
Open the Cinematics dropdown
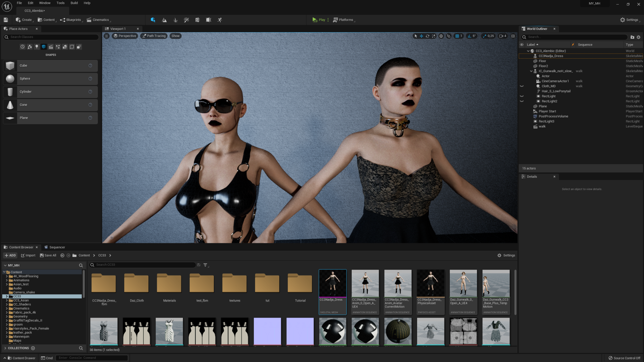[x=99, y=20]
